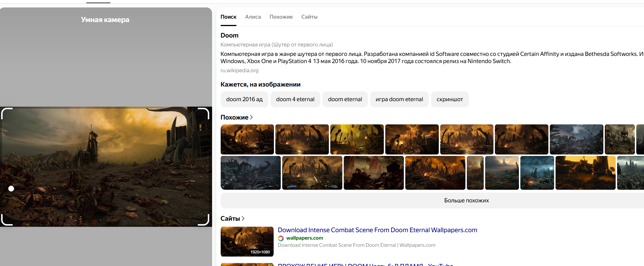Click the wallpapers.com favicon icon
The width and height of the screenshot is (644, 266).
coord(281,238)
